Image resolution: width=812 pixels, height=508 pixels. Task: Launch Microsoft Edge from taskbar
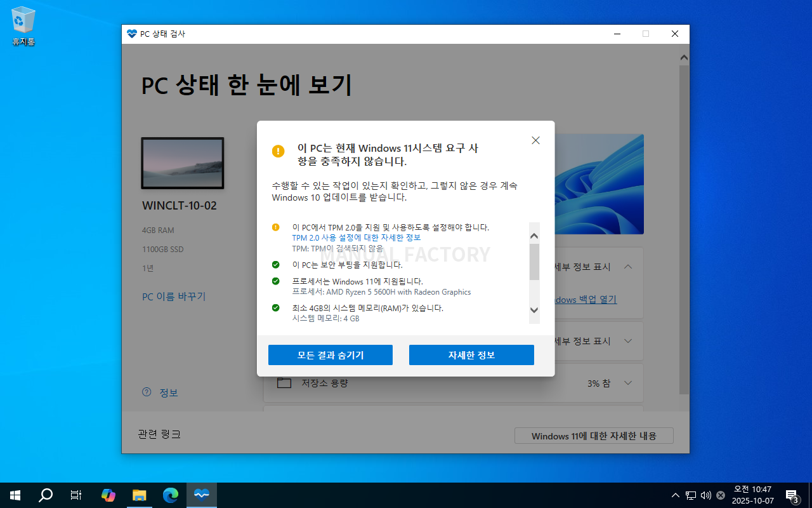[x=171, y=495]
